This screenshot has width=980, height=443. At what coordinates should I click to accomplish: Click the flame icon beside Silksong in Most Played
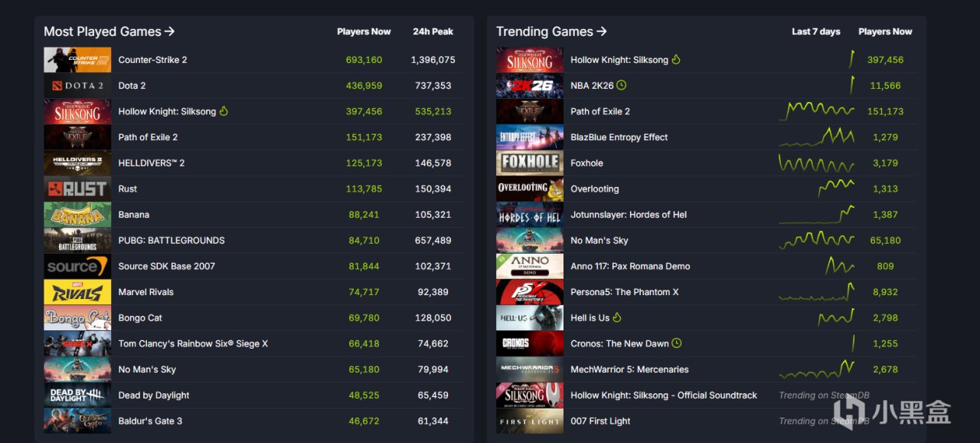pos(224,111)
